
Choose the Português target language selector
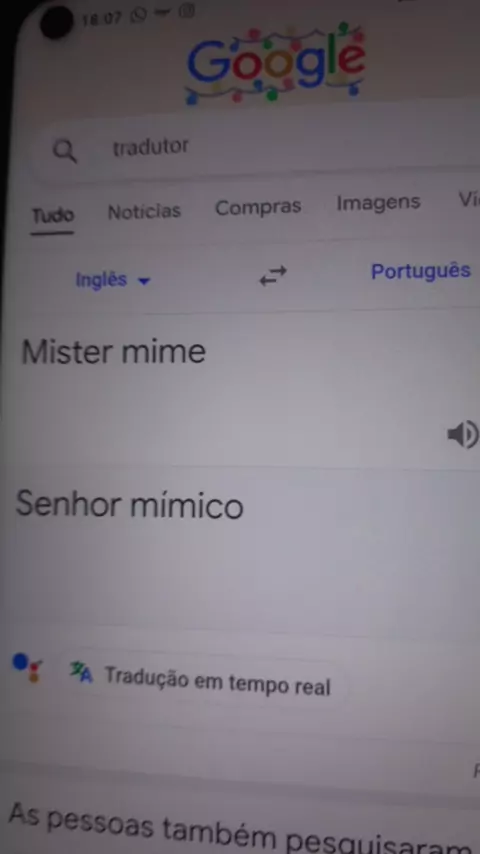(x=421, y=271)
